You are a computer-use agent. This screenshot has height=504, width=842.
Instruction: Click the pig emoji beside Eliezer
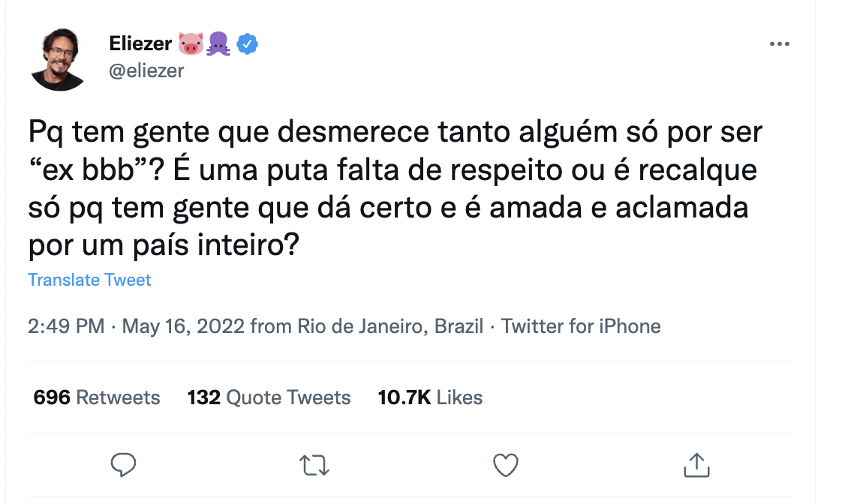(191, 45)
